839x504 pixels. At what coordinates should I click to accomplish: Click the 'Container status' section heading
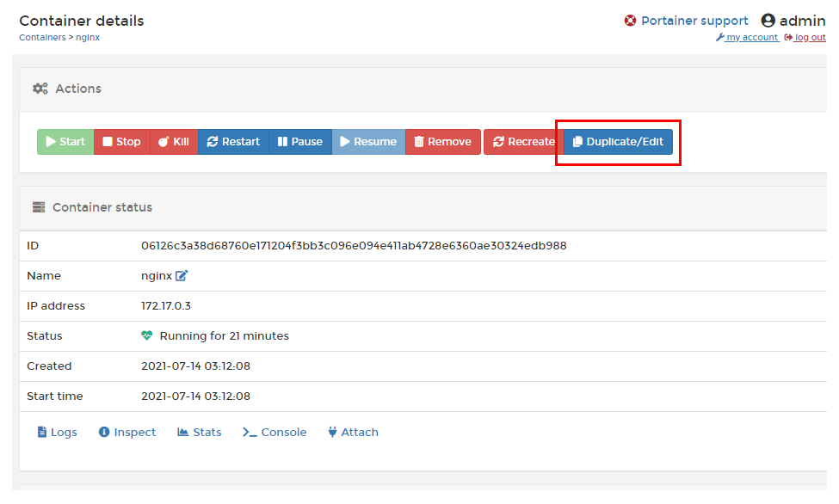pos(102,207)
